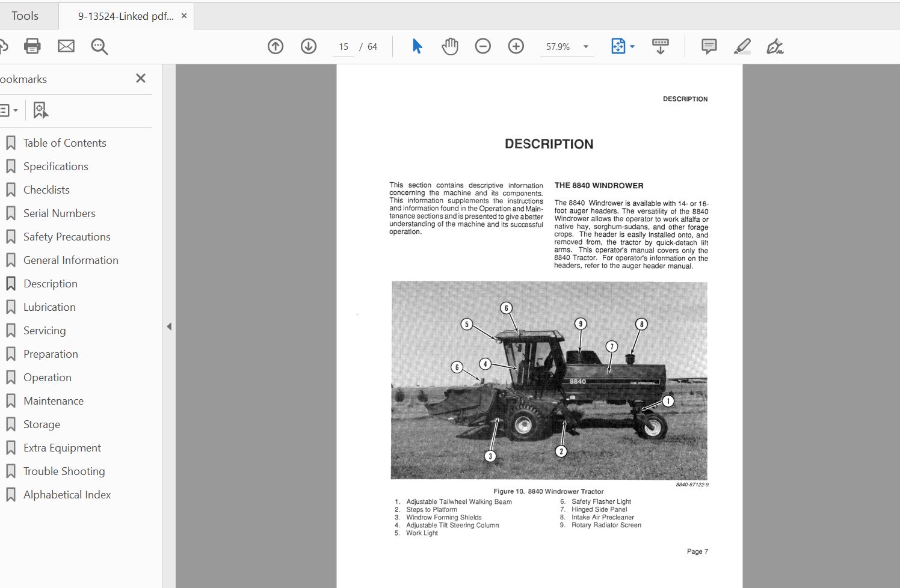Click the Windrower tractor photo
900x588 pixels.
pyautogui.click(x=549, y=380)
